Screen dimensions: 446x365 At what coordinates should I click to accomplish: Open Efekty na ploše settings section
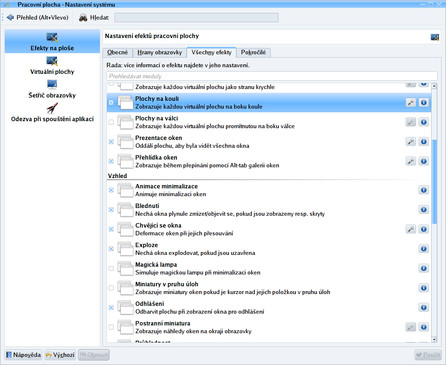52,41
